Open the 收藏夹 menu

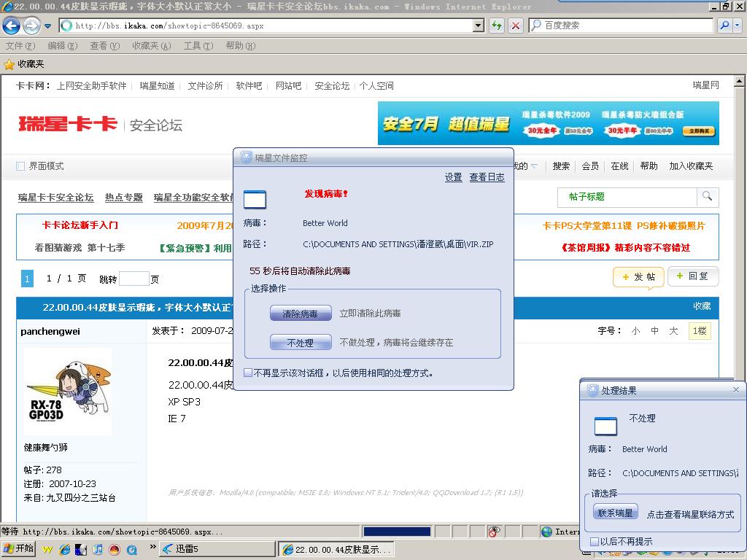click(x=152, y=46)
